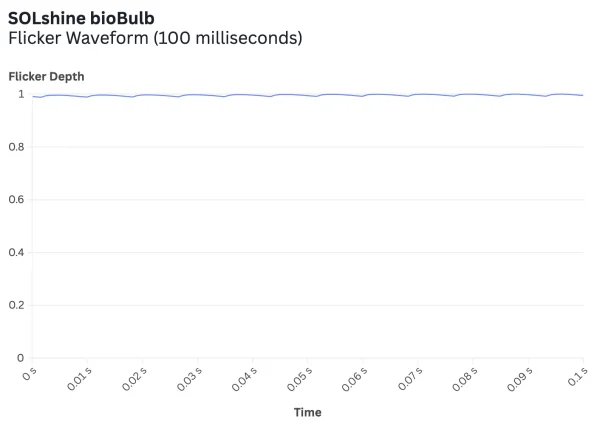
Task: Click the SOLshine bioBulb chart title
Action: tap(81, 18)
